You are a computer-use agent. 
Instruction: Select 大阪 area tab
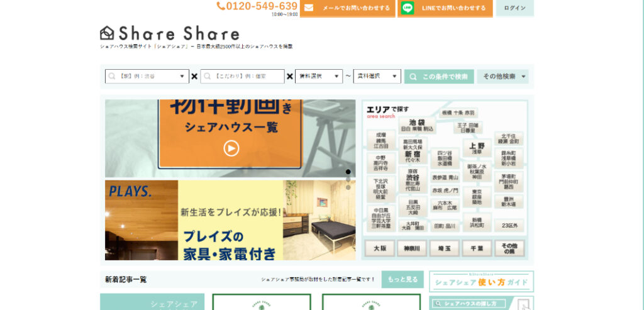point(380,248)
